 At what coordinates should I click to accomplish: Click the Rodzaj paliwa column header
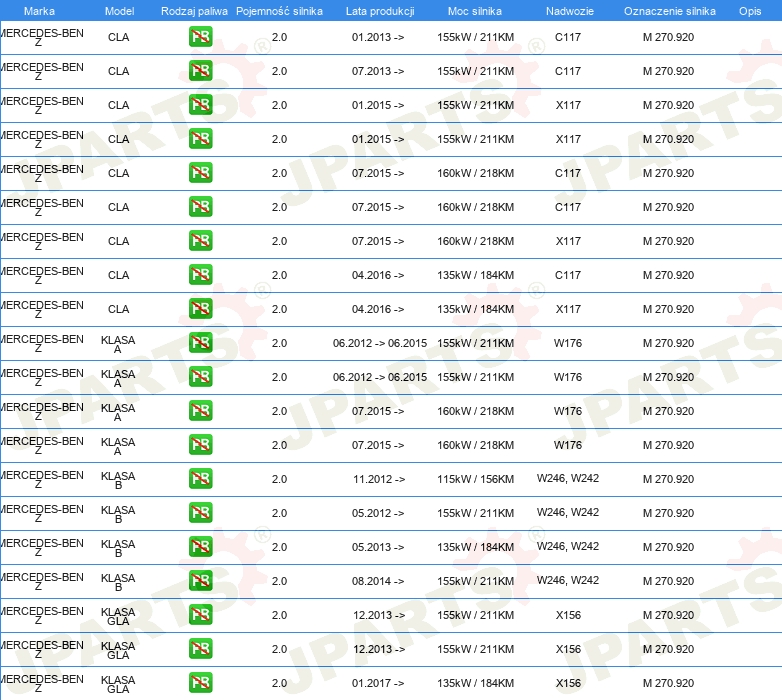[x=194, y=10]
